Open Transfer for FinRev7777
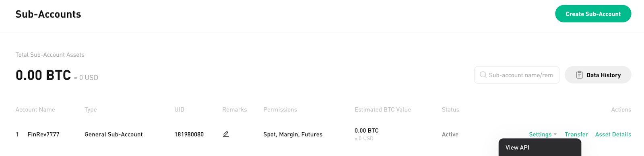Viewport: 644px width, 156px height. tap(576, 134)
